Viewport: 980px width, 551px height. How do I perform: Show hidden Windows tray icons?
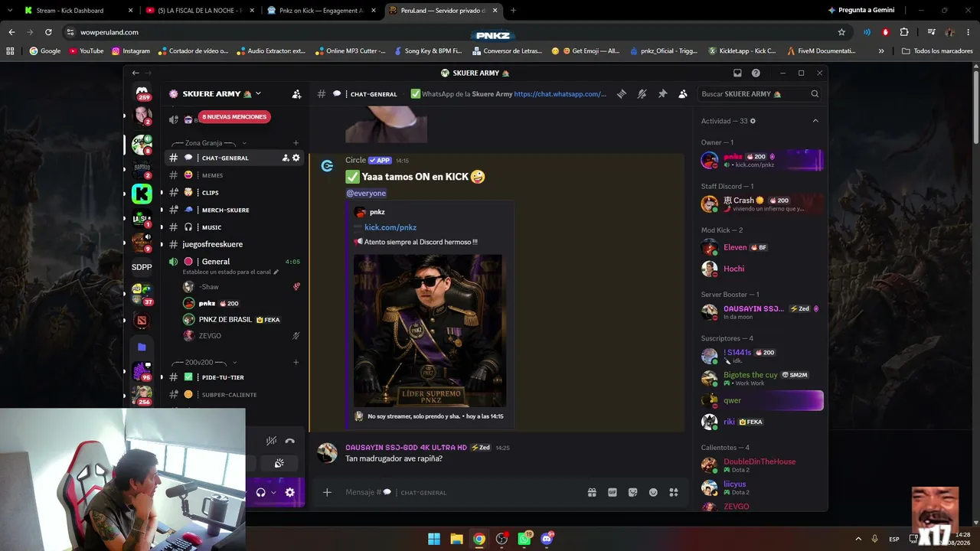pos(857,539)
